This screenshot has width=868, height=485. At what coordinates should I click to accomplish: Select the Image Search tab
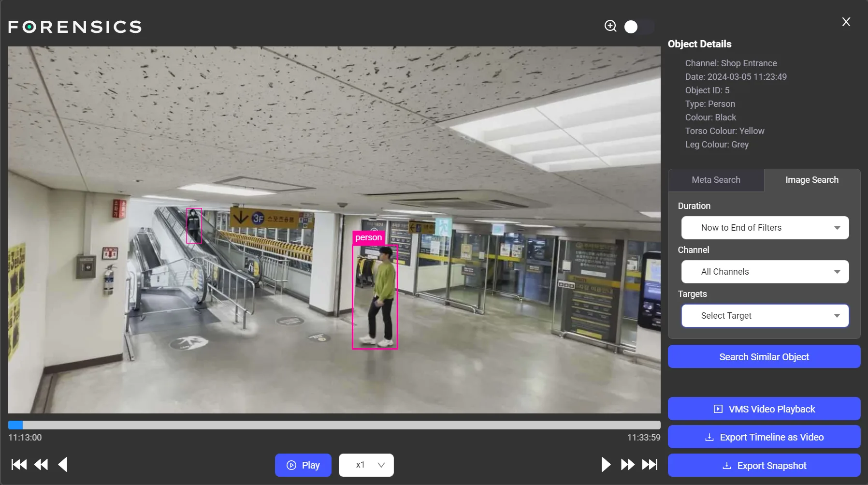coord(811,180)
